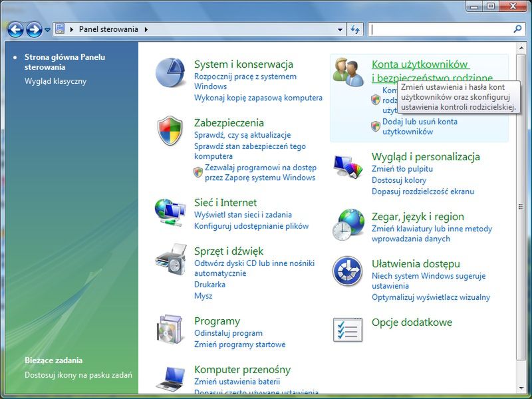The image size is (532, 399).
Task: Go back with the Back arrow button
Action: coord(15,29)
